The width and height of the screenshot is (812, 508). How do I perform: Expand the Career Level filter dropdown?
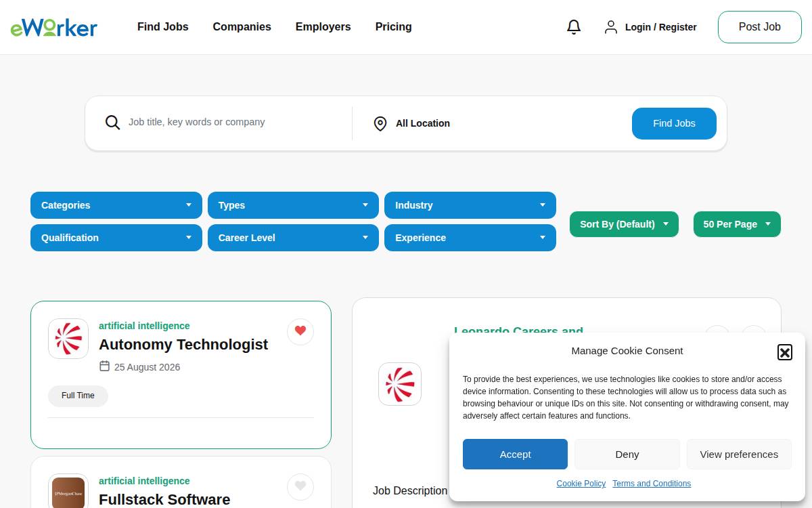[293, 238]
